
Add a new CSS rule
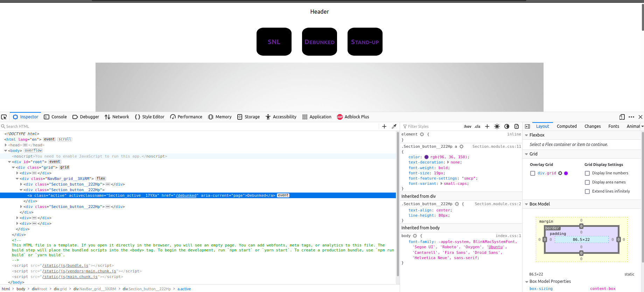point(487,126)
